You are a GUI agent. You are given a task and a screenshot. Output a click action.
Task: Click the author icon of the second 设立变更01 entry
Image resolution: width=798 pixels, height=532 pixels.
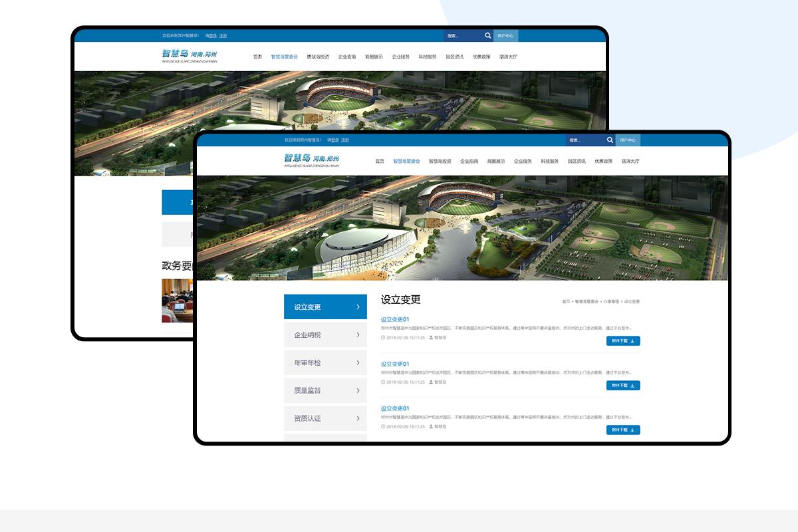click(x=431, y=382)
